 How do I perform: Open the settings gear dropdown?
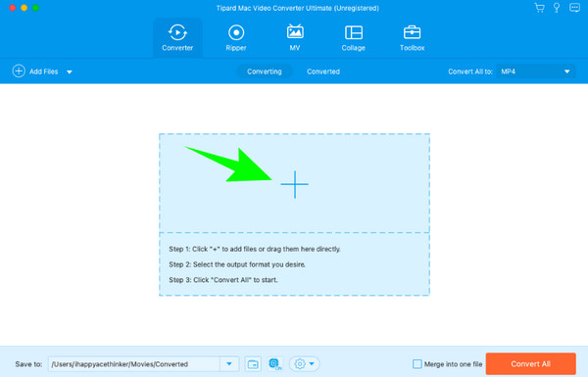[x=304, y=364]
